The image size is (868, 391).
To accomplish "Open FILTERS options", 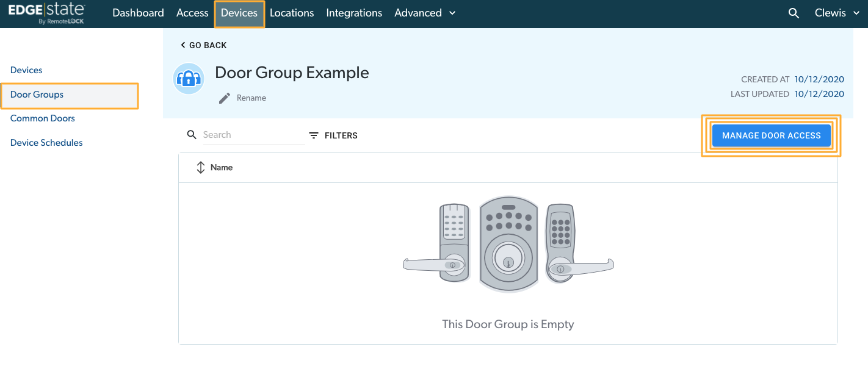I will [333, 135].
